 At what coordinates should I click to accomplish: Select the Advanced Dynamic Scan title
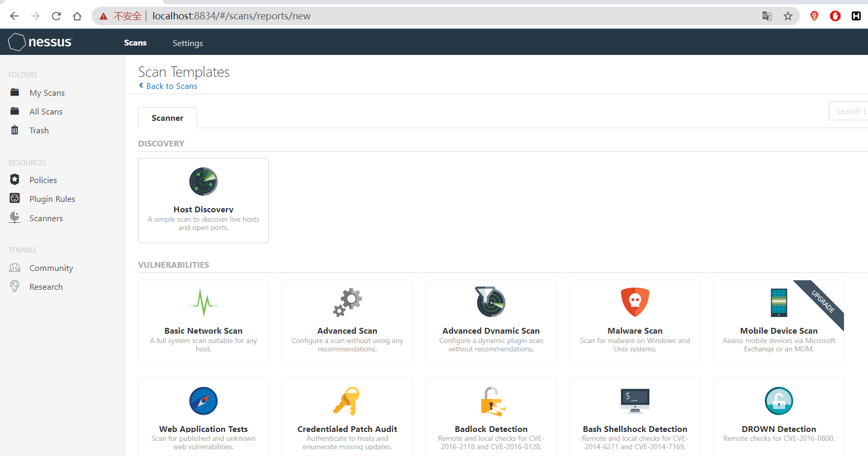[491, 330]
